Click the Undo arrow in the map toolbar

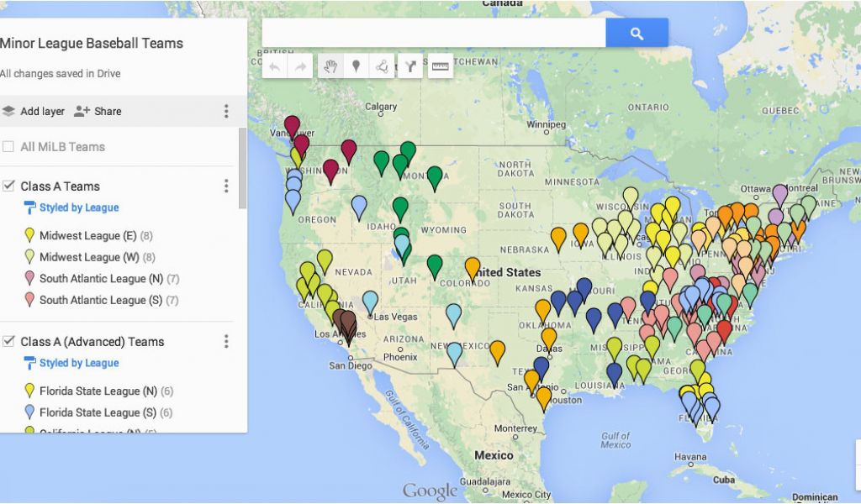(x=275, y=66)
